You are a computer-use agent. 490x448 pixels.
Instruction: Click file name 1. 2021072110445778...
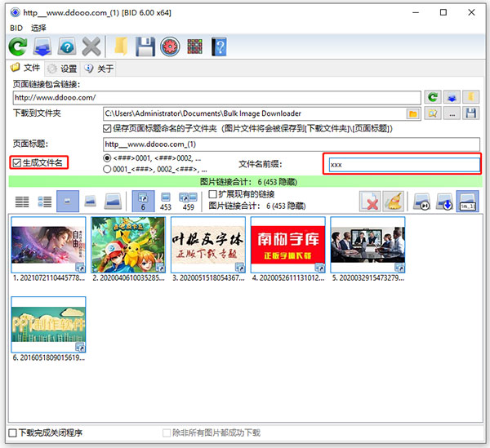[49, 277]
